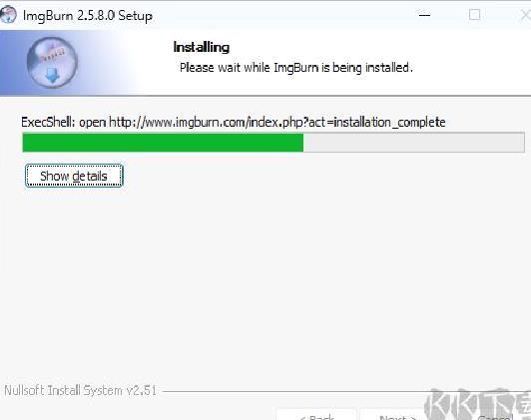Click the grayed-out maximize square icon

click(x=474, y=15)
